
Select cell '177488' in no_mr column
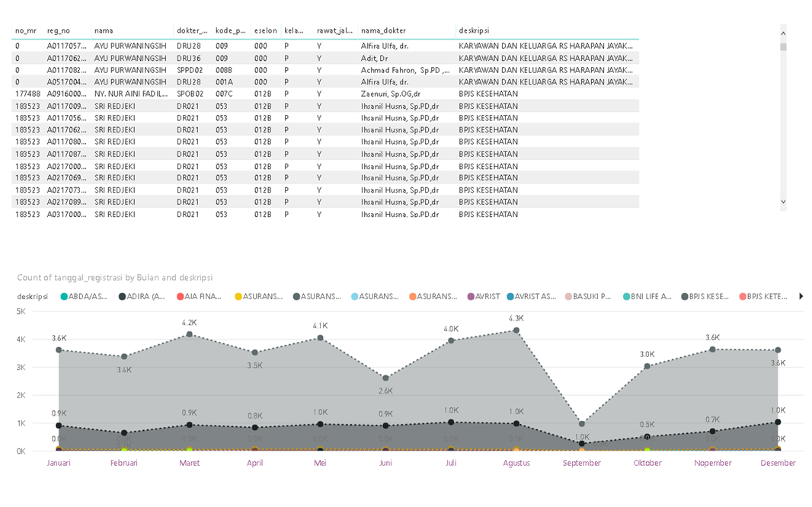pyautogui.click(x=27, y=94)
